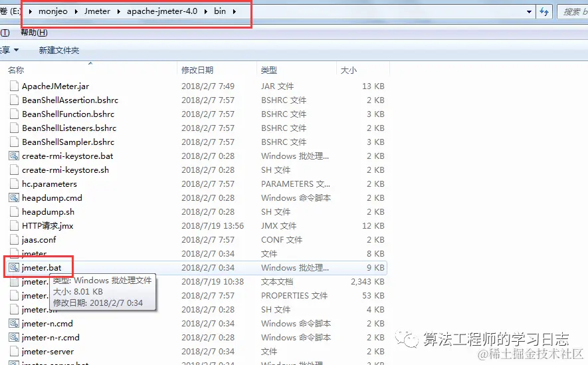The width and height of the screenshot is (588, 365).
Task: Click the jmeter-n-r.cmd script icon
Action: pyautogui.click(x=14, y=337)
